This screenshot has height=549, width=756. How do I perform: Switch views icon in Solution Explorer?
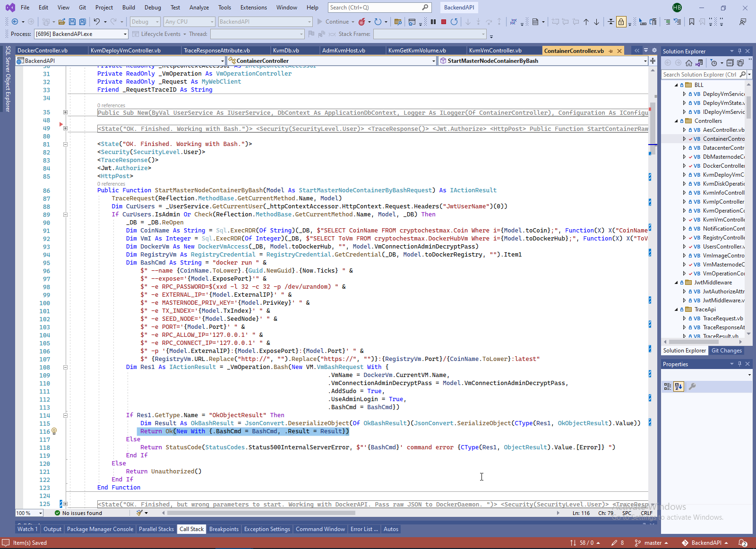[x=699, y=63]
